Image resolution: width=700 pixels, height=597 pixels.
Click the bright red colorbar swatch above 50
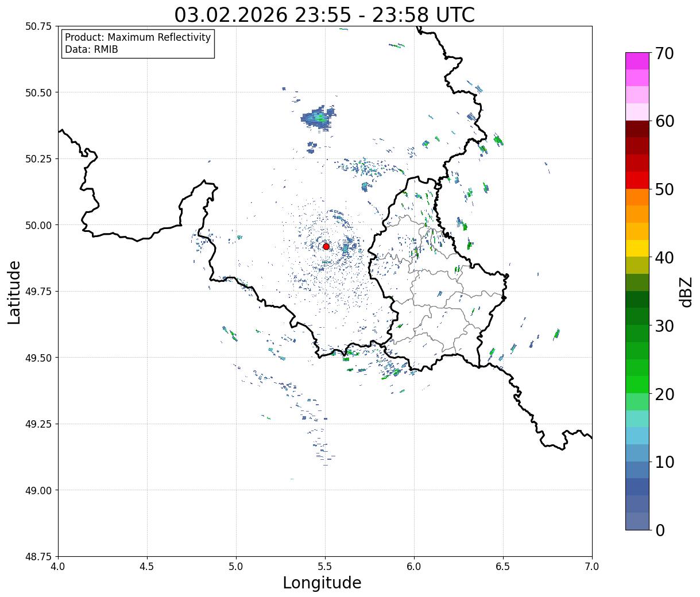(x=637, y=180)
